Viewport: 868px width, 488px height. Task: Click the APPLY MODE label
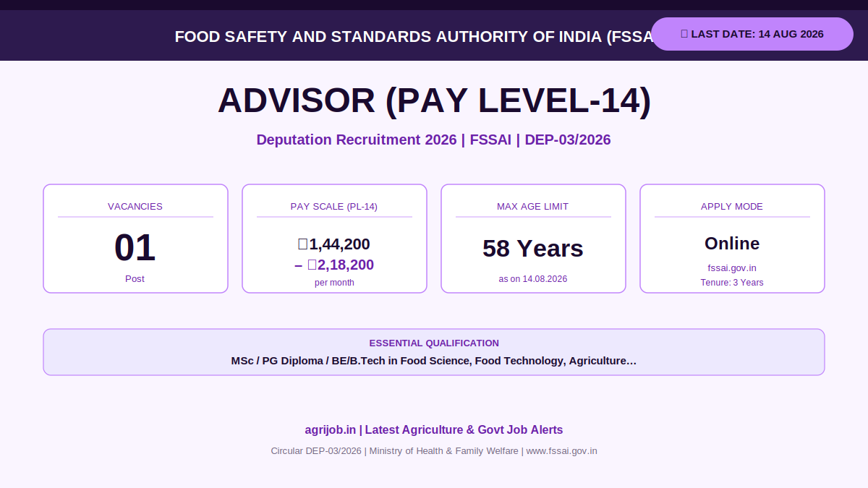pos(732,206)
